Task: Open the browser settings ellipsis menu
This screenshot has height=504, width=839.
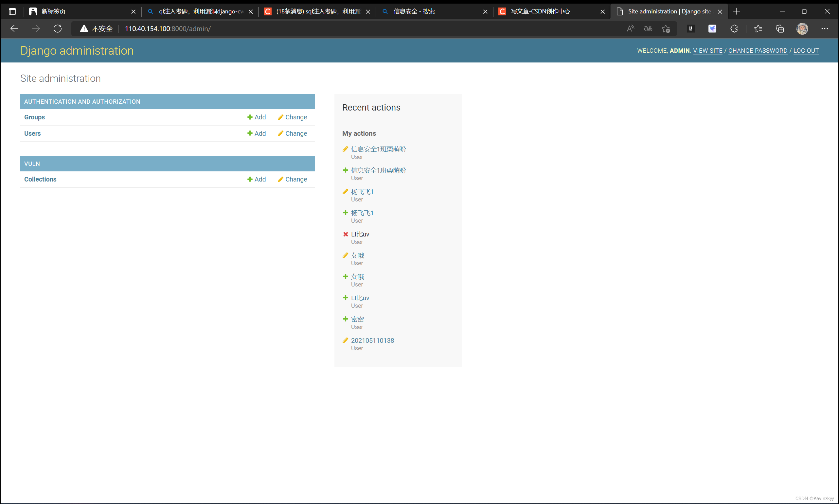Action: (x=825, y=28)
